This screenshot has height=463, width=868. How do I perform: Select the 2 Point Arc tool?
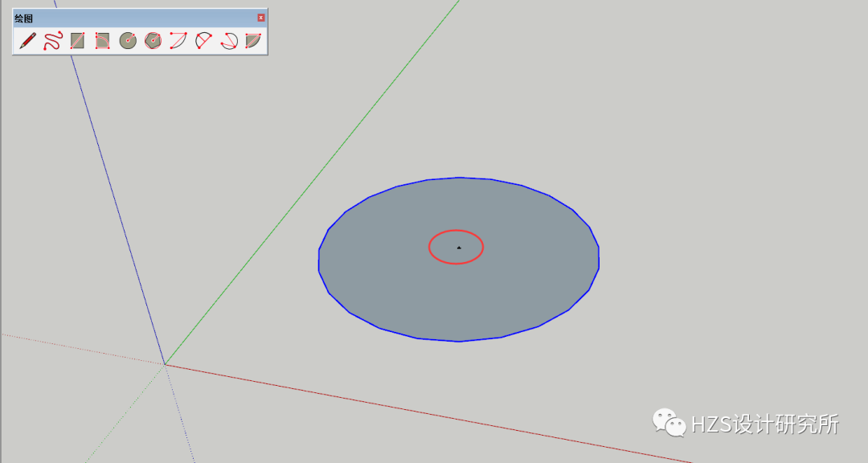tap(203, 41)
